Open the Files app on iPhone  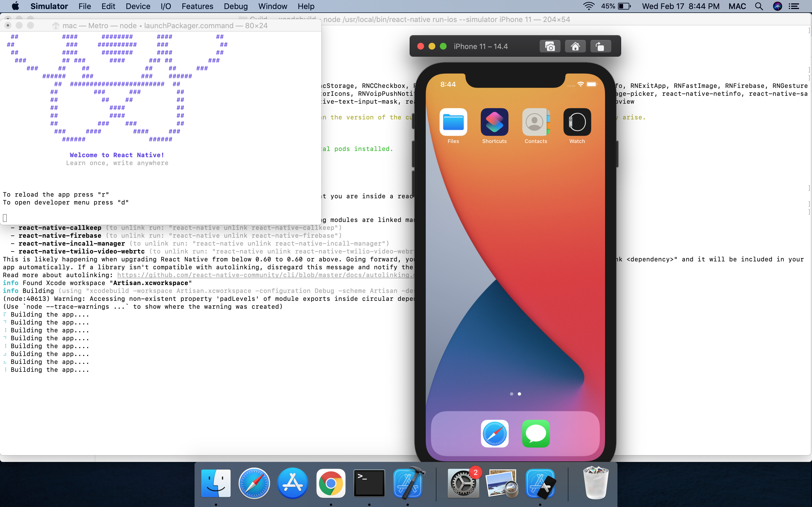(453, 122)
